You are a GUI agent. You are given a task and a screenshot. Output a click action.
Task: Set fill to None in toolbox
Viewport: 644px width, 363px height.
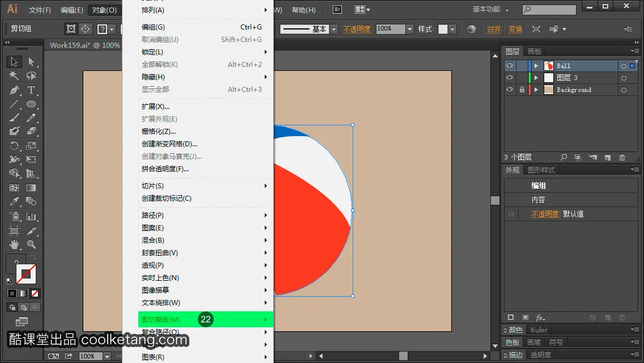click(x=35, y=294)
